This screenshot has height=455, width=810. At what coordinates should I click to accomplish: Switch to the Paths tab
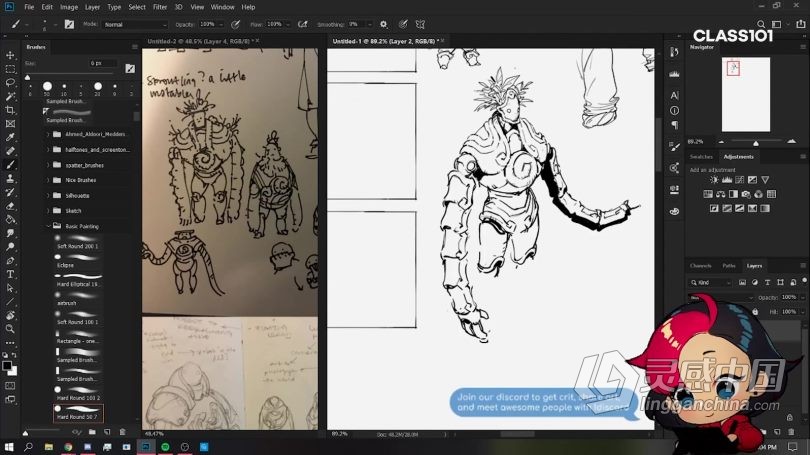point(729,265)
